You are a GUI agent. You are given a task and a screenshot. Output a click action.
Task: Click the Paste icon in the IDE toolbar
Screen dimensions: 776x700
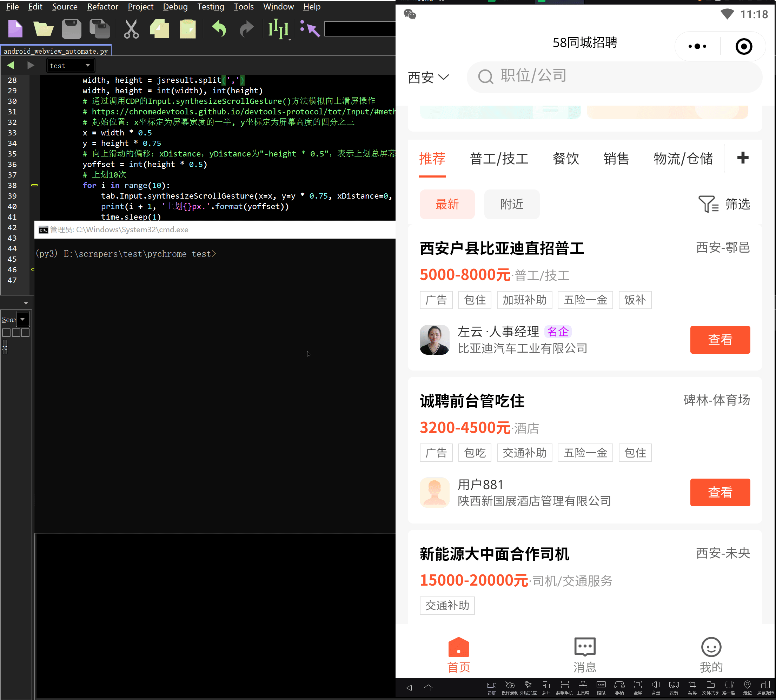188,29
